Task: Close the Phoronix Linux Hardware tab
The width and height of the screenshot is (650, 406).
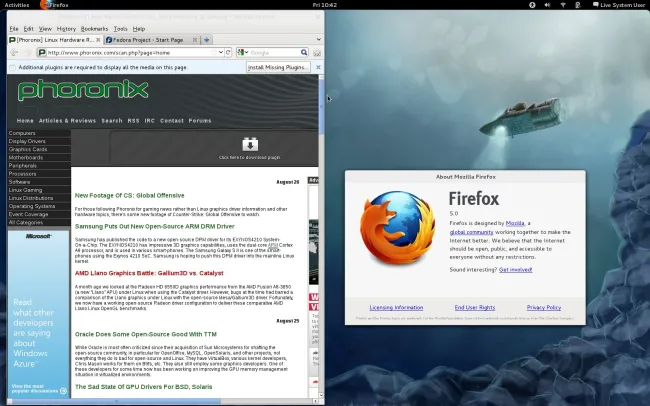Action: [x=98, y=40]
